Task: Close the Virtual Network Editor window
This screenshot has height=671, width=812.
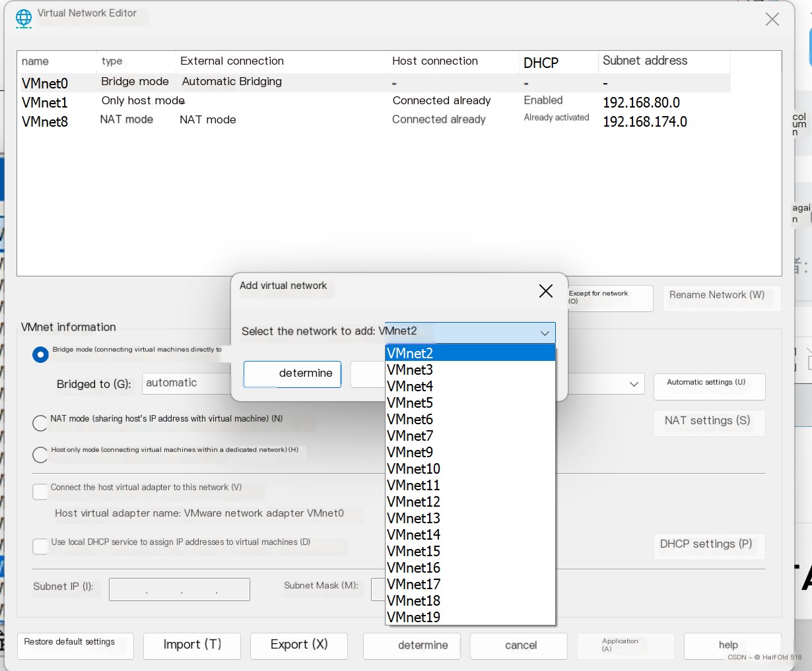Action: pyautogui.click(x=772, y=19)
